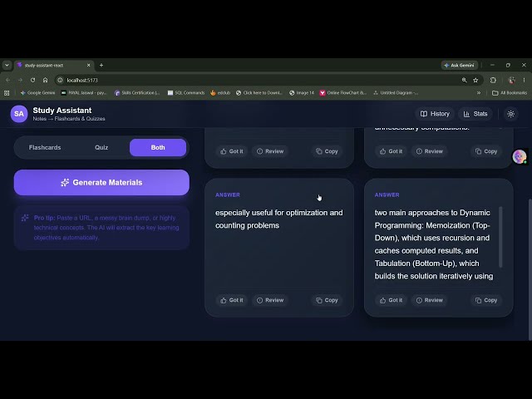Select Flashcards mode
This screenshot has width=532, height=399.
tap(45, 148)
